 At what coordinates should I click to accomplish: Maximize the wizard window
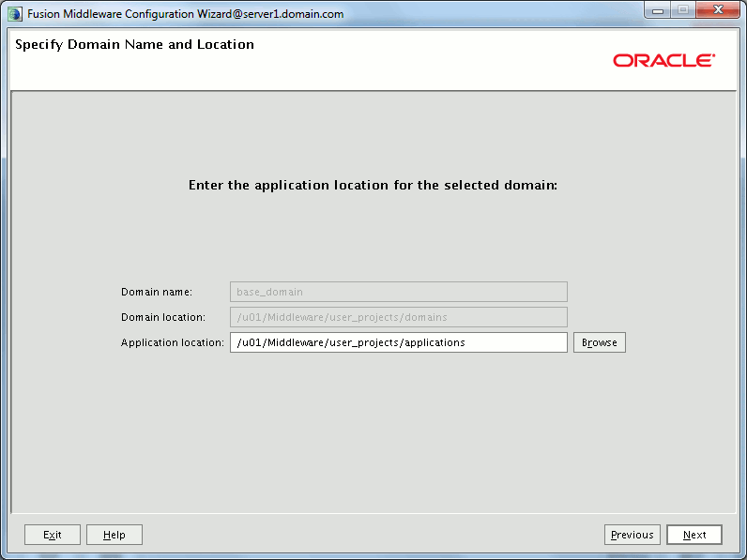(x=682, y=10)
